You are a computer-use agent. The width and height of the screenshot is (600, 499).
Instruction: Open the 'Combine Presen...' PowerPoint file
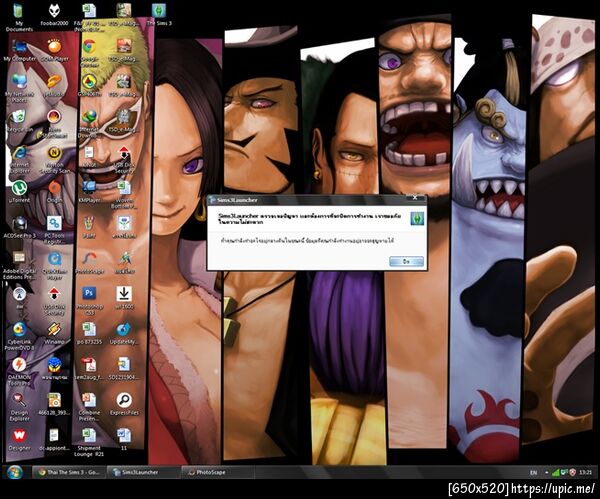tap(89, 407)
